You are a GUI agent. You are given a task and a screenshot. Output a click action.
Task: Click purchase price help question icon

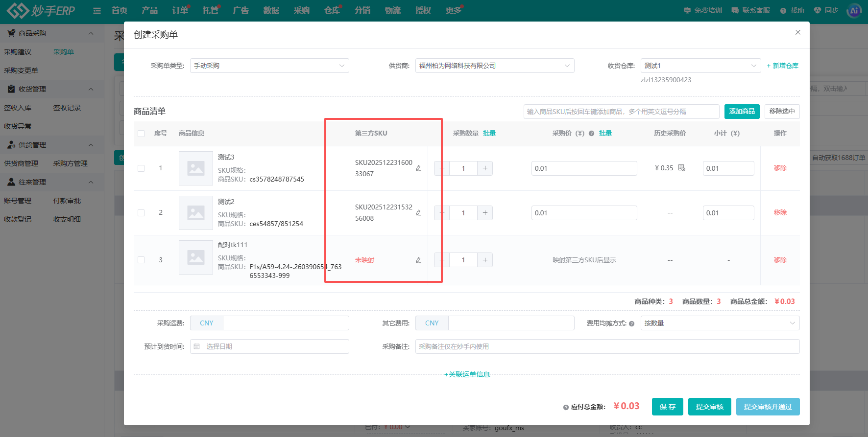pos(591,134)
